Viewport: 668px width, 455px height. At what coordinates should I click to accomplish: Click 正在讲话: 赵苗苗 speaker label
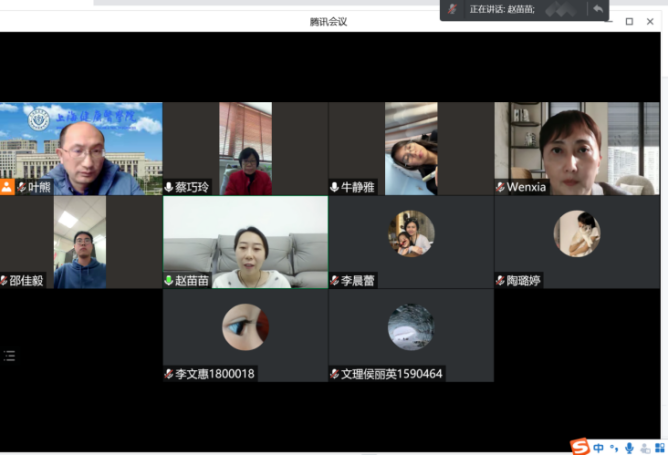(x=502, y=9)
